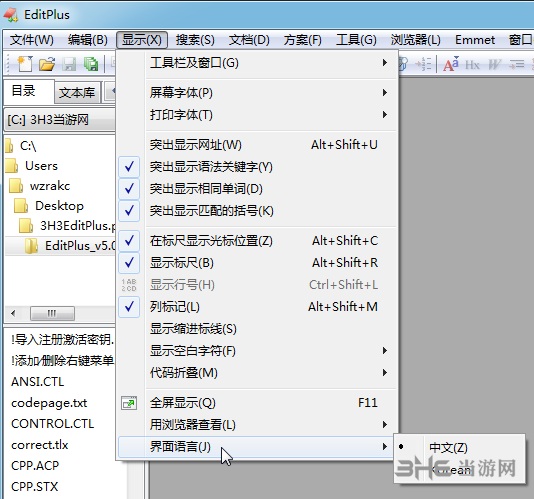
Task: Expand 代码折叠(M) submenu
Action: pos(258,373)
